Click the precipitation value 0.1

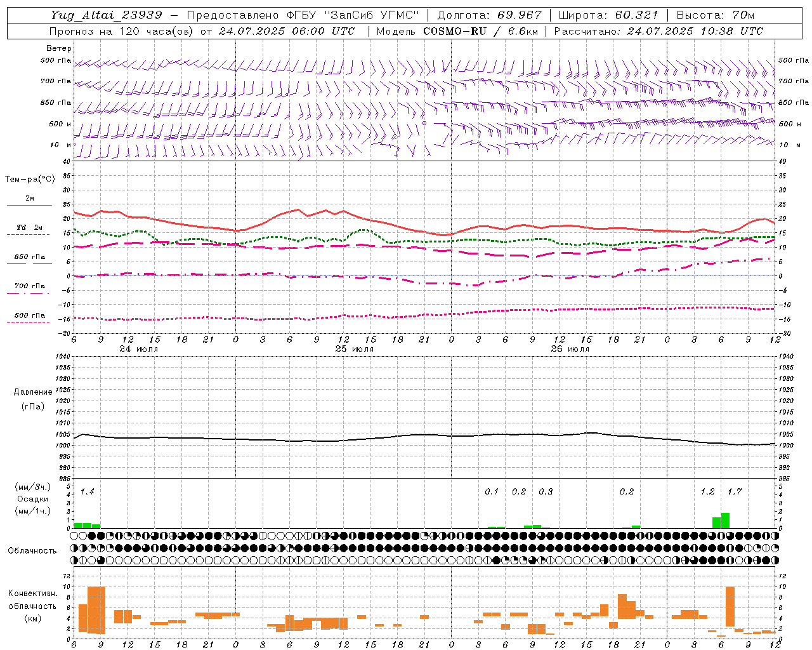click(x=492, y=492)
